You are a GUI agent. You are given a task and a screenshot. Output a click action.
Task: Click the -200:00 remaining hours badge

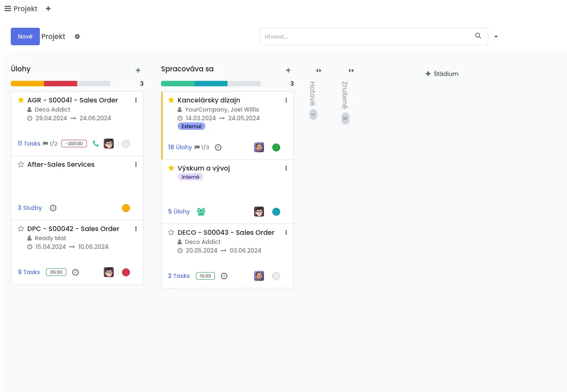click(x=74, y=144)
